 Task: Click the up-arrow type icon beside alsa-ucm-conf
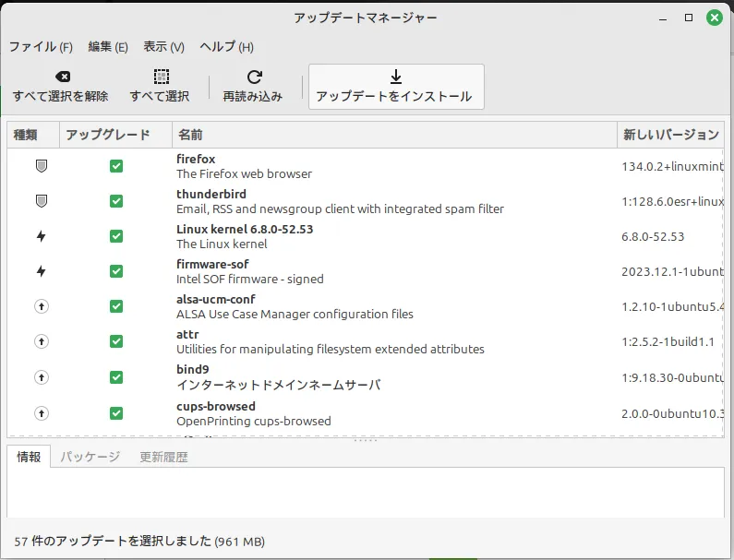[41, 306]
